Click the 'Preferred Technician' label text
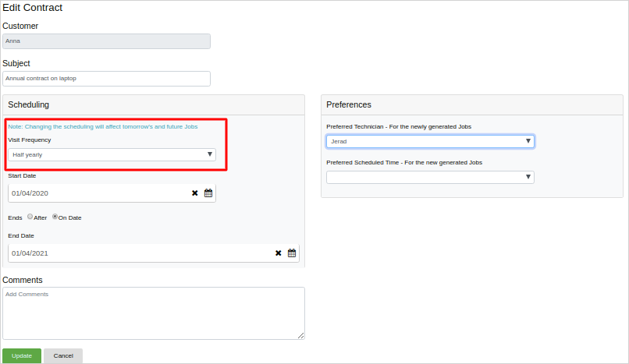The width and height of the screenshot is (629, 364). tap(399, 126)
